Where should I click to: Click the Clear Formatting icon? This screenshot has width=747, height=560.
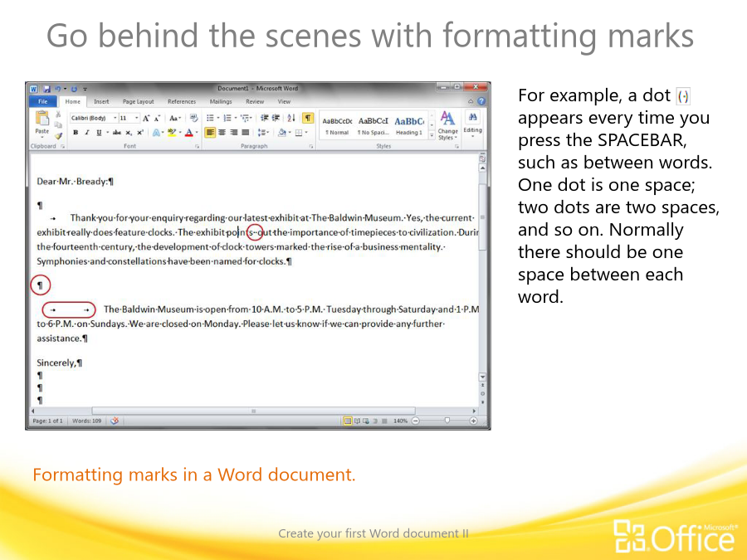[x=193, y=118]
